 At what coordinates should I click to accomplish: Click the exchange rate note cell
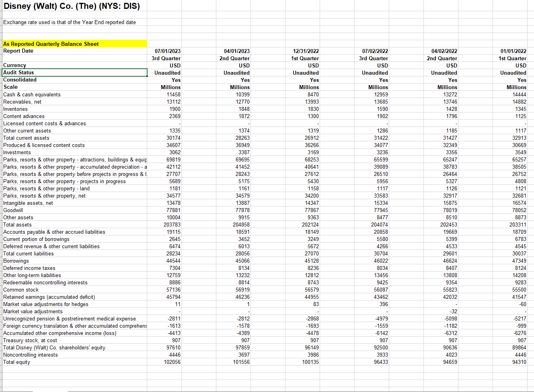pyautogui.click(x=70, y=22)
